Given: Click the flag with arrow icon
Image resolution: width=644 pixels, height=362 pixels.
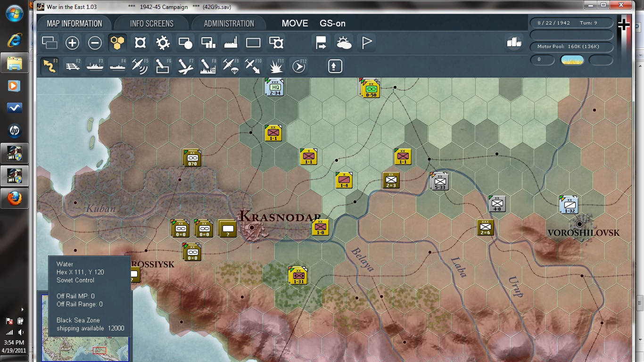Looking at the screenshot, I should point(321,43).
